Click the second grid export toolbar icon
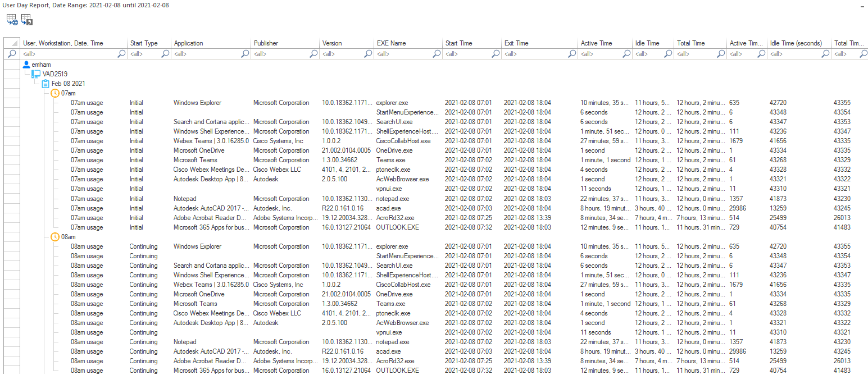Image resolution: width=868 pixels, height=375 pixels. [x=27, y=20]
